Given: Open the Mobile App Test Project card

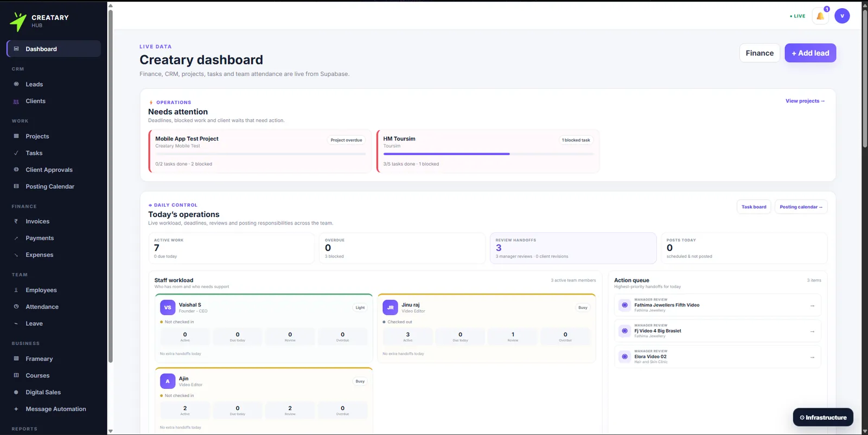Looking at the screenshot, I should coord(260,151).
